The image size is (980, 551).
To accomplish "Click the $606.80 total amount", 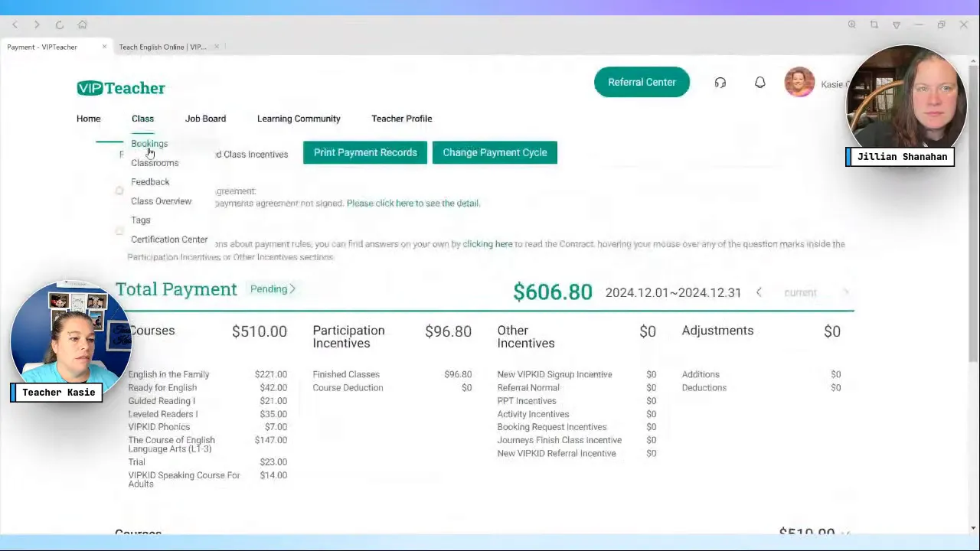I will click(x=553, y=292).
